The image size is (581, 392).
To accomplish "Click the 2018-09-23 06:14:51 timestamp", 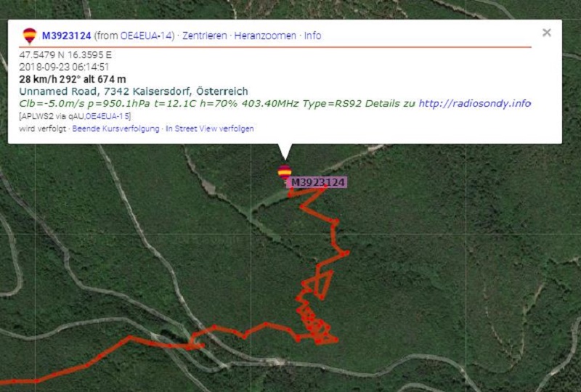I will pyautogui.click(x=64, y=67).
